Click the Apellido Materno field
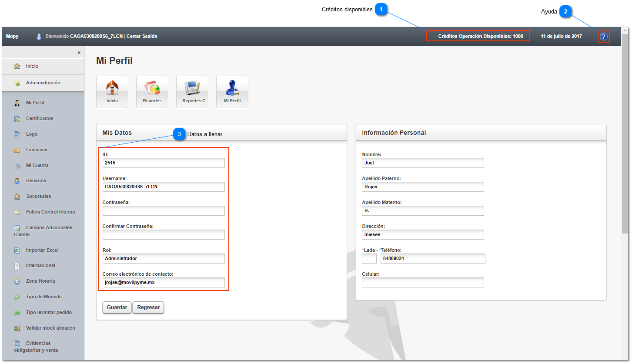The width and height of the screenshot is (632, 364). (423, 211)
